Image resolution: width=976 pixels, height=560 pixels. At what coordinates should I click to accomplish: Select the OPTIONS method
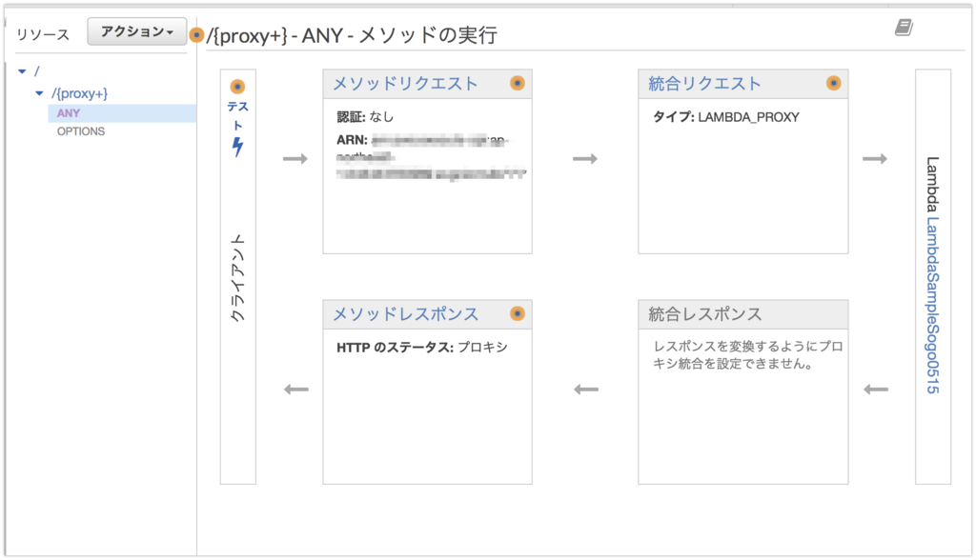point(81,131)
